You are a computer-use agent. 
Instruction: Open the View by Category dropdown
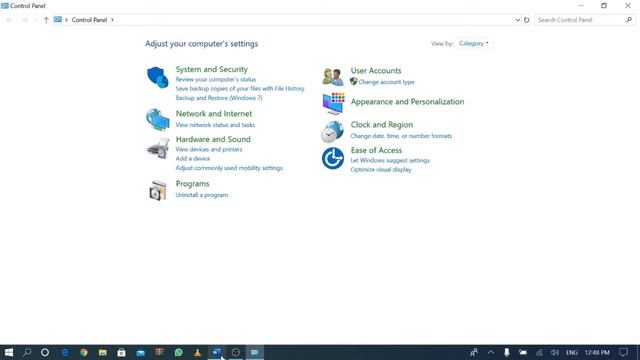coord(473,43)
